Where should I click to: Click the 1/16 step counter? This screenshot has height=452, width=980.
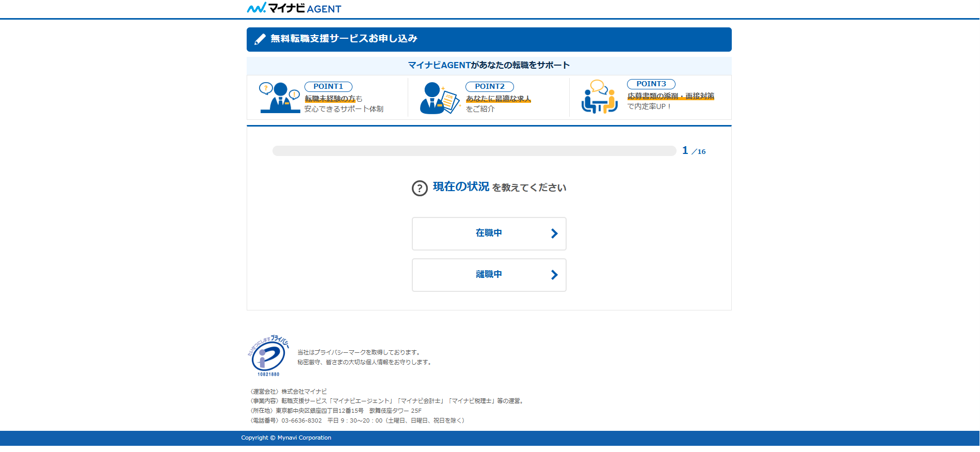point(694,151)
